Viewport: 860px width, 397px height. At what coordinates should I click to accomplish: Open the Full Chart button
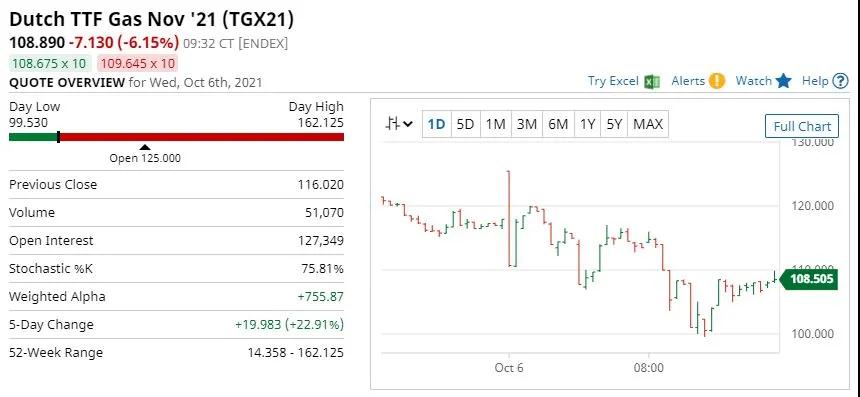[802, 127]
